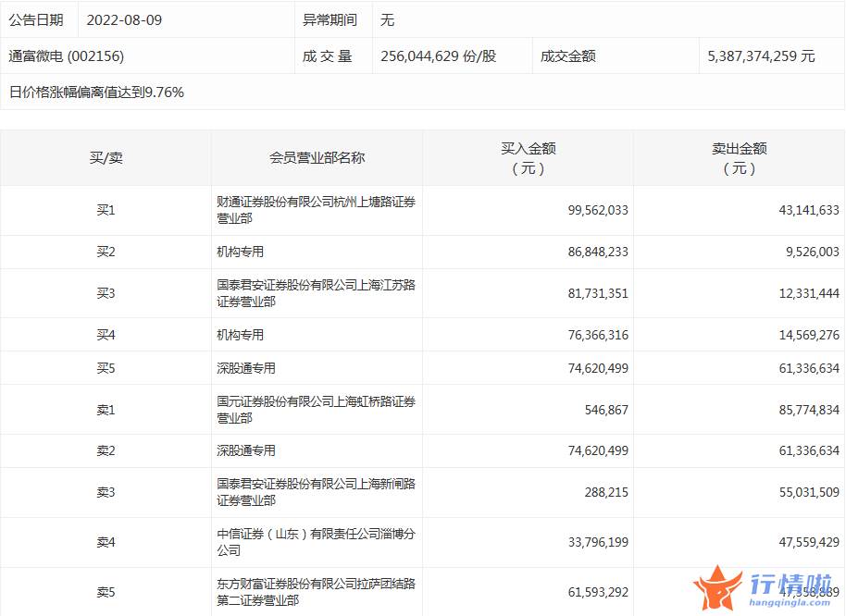Image resolution: width=846 pixels, height=616 pixels.
Task: Select sell amount 43,141,633
Action: [x=809, y=210]
